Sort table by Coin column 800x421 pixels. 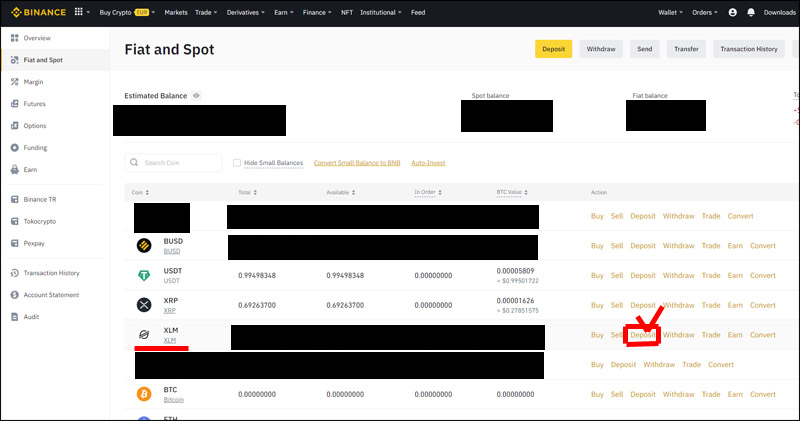140,192
